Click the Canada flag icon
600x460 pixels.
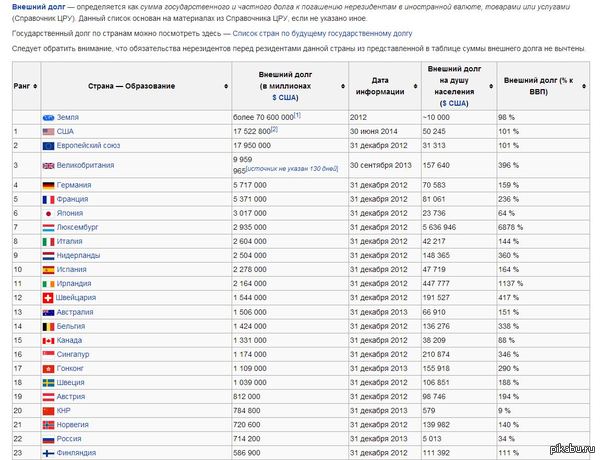pos(49,340)
